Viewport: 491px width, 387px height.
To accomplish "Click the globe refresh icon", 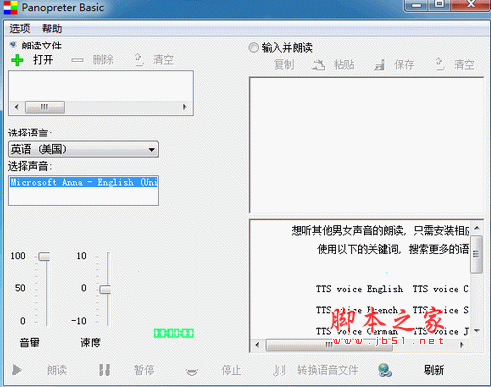I will tap(385, 370).
